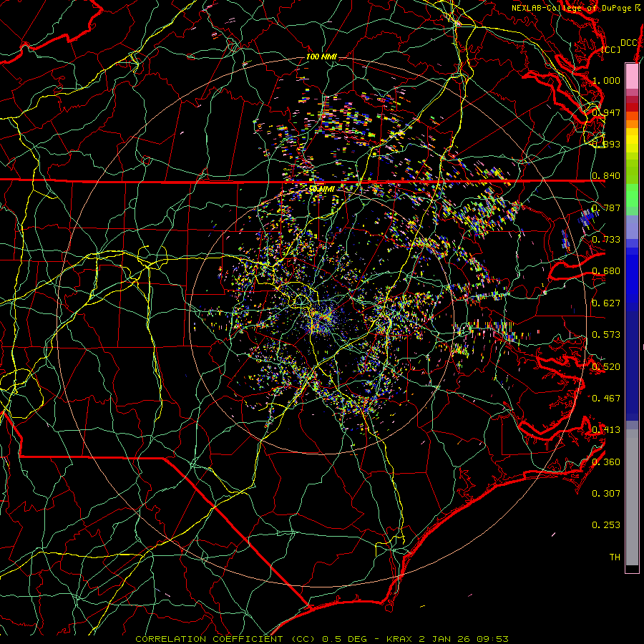Image resolution: width=644 pixels, height=644 pixels.
Task: Click the 2 JAN 26 date text
Action: pyautogui.click(x=445, y=639)
